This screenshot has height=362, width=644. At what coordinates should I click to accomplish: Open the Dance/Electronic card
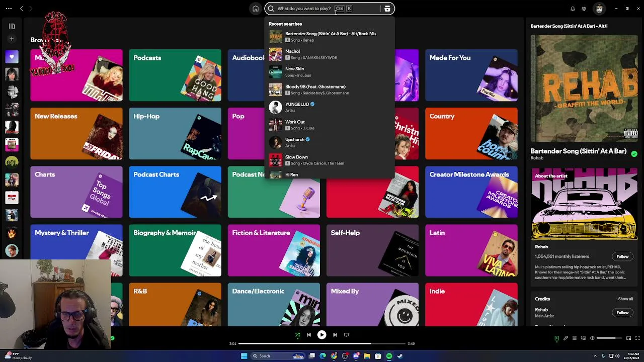click(274, 304)
